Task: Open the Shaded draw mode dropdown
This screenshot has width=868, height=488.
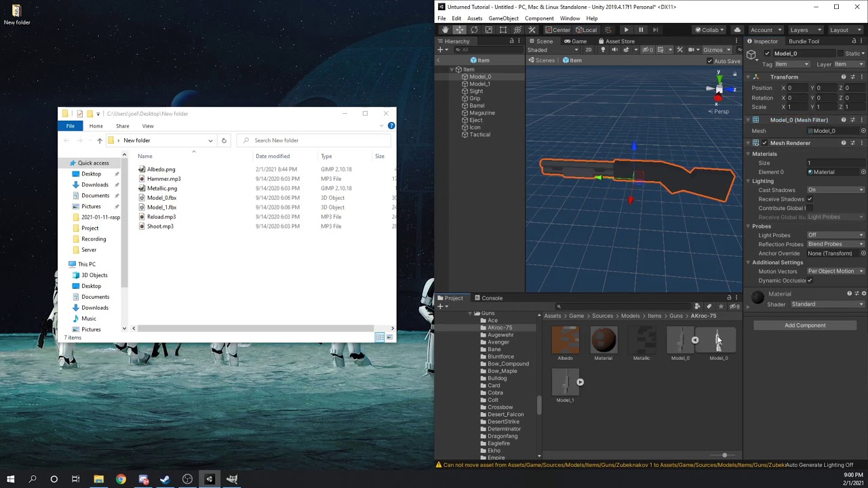Action: click(x=553, y=50)
